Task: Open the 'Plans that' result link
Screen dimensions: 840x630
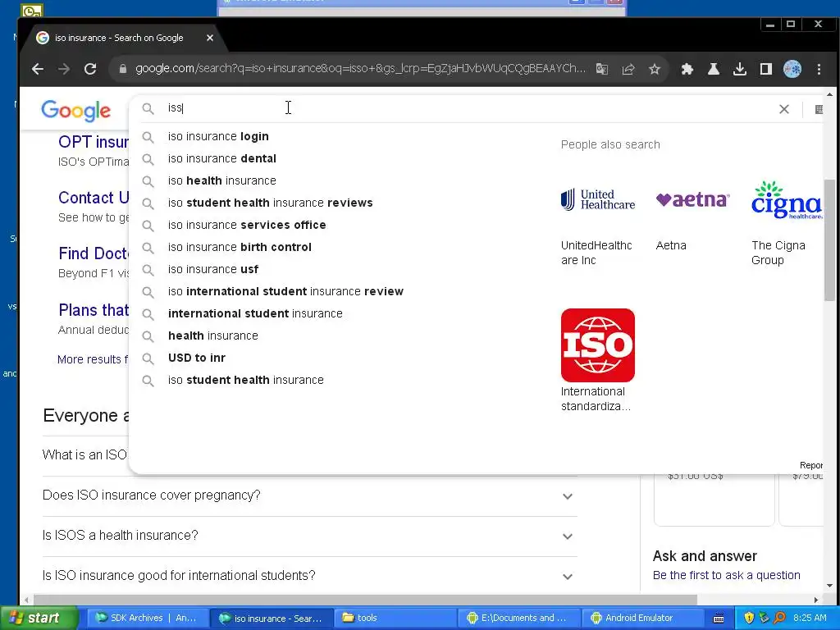Action: (x=94, y=310)
